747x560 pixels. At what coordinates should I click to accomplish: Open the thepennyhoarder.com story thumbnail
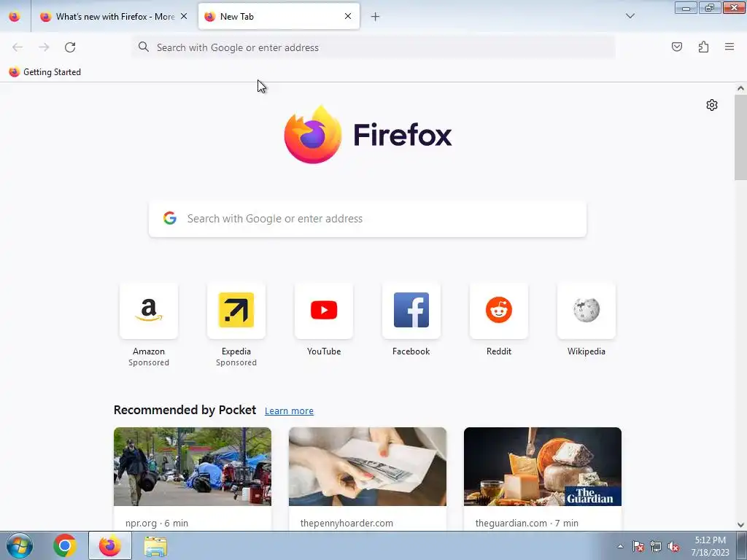368,467
